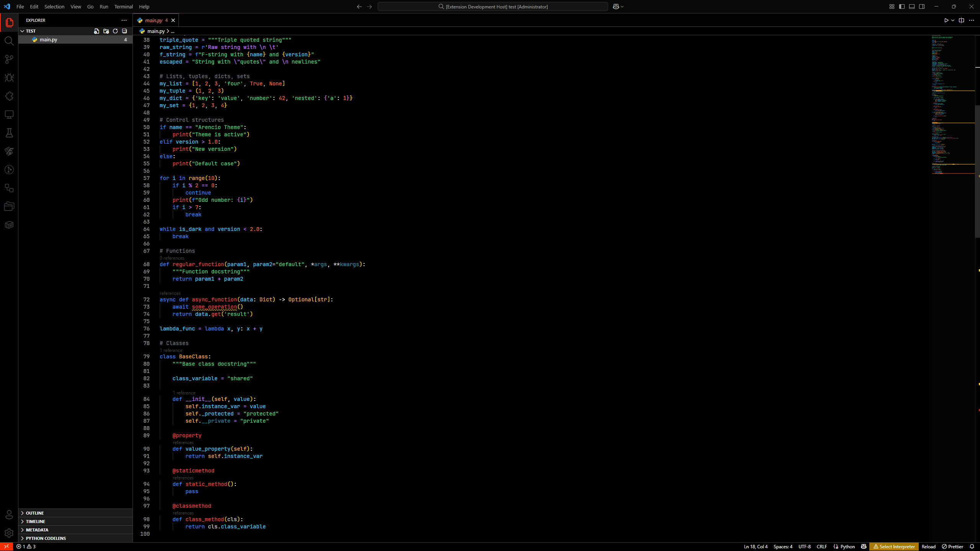Click Refresh Explorer icon
980x551 pixels.
[x=115, y=31]
